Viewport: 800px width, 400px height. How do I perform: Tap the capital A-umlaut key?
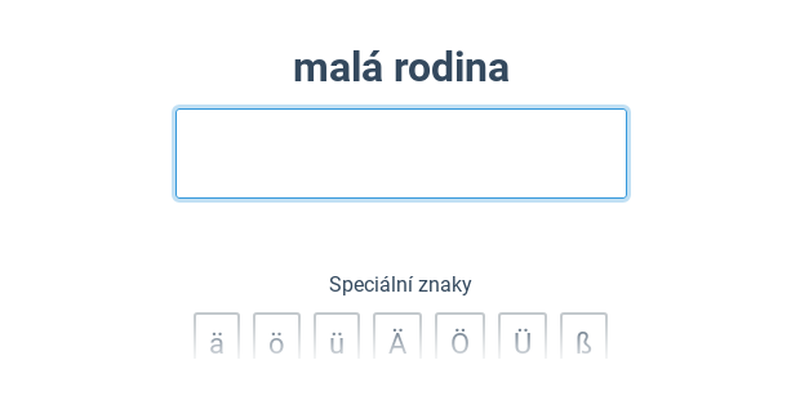pos(397,337)
